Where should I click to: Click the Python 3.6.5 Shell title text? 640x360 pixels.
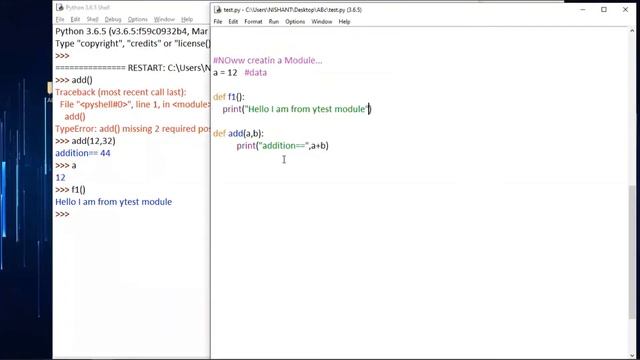click(x=87, y=7)
